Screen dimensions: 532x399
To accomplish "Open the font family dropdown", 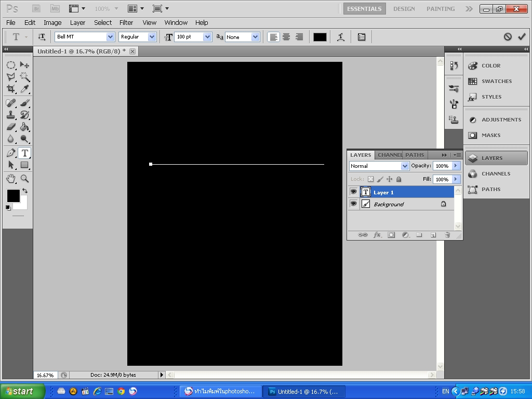I will point(110,37).
